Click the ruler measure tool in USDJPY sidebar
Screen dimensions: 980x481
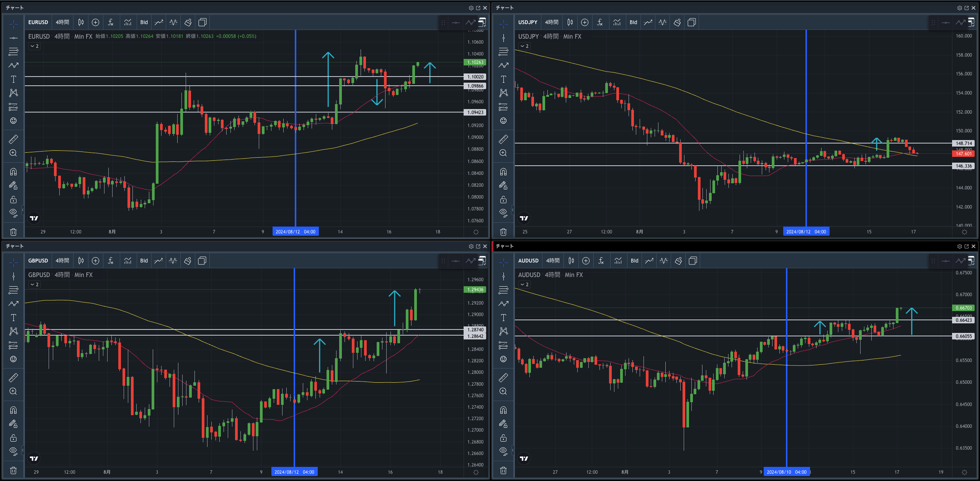pos(503,139)
